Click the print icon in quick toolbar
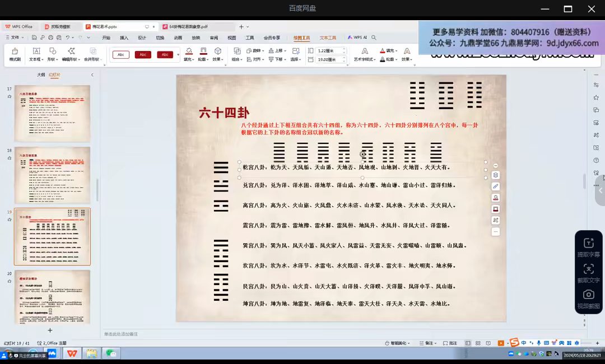Screen dimensions: 605x364 click(50, 38)
